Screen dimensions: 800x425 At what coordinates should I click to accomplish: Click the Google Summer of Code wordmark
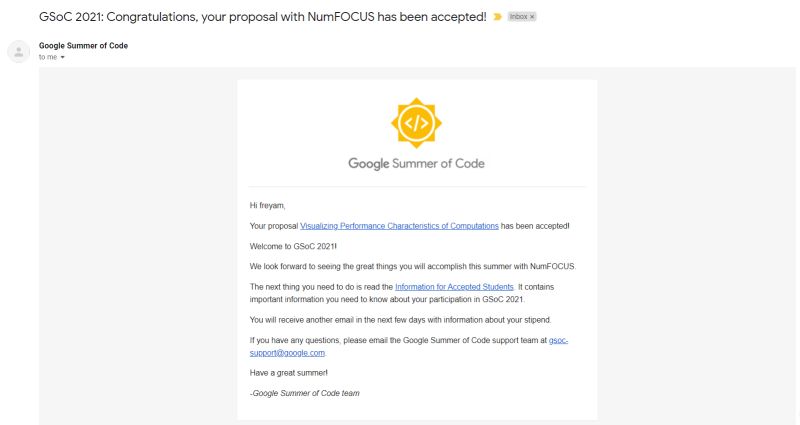tap(416, 164)
